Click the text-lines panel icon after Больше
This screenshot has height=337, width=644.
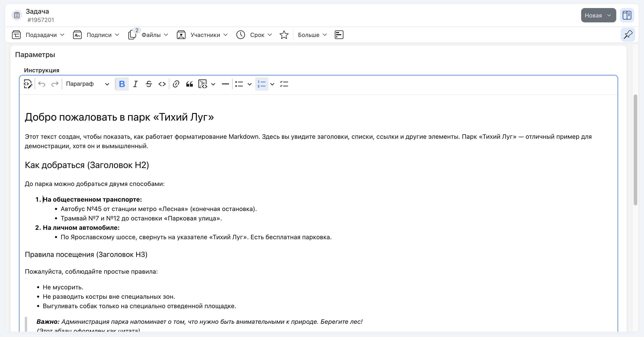tap(339, 35)
